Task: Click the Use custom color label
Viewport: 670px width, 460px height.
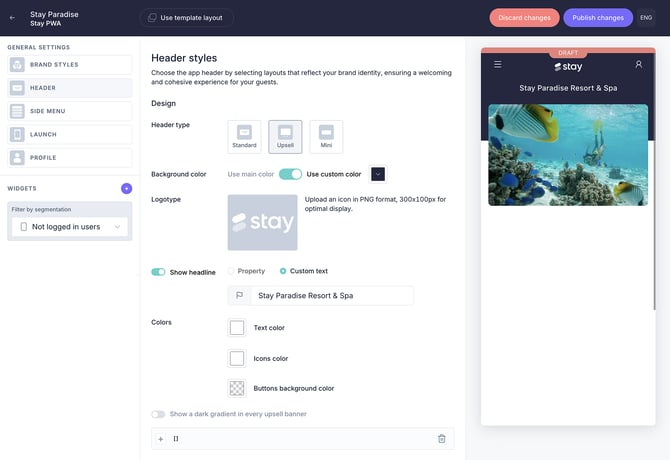Action: coord(334,174)
